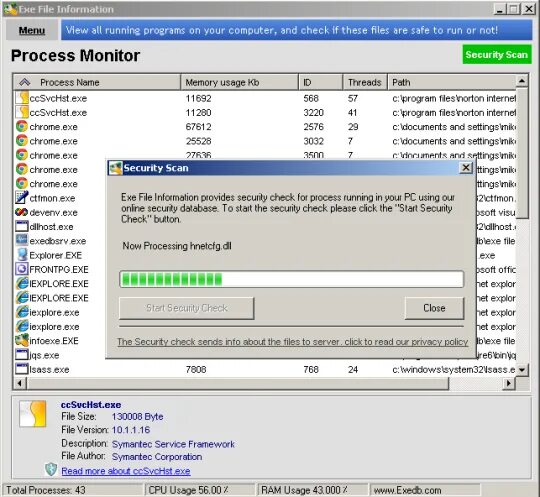Click chrome.exe icon in row with ID 2576

(x=22, y=126)
